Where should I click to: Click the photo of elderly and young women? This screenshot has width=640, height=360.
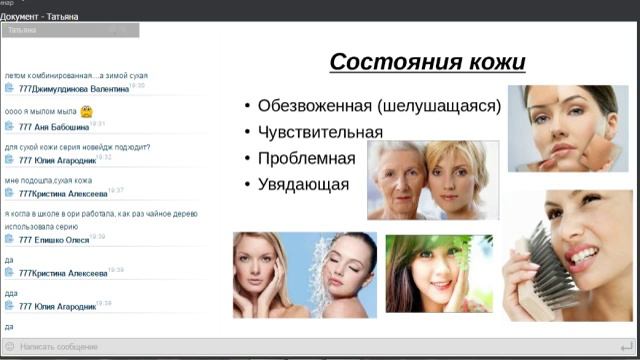(433, 180)
